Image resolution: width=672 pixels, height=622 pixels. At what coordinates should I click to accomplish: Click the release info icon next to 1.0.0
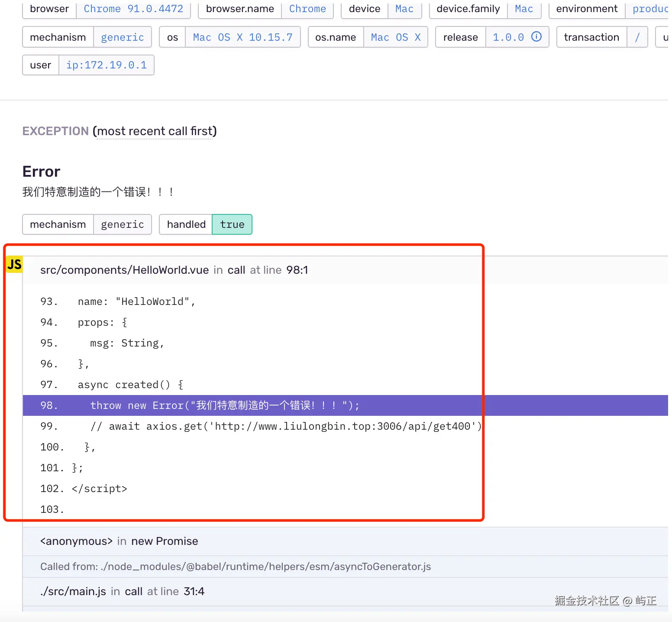(x=536, y=37)
